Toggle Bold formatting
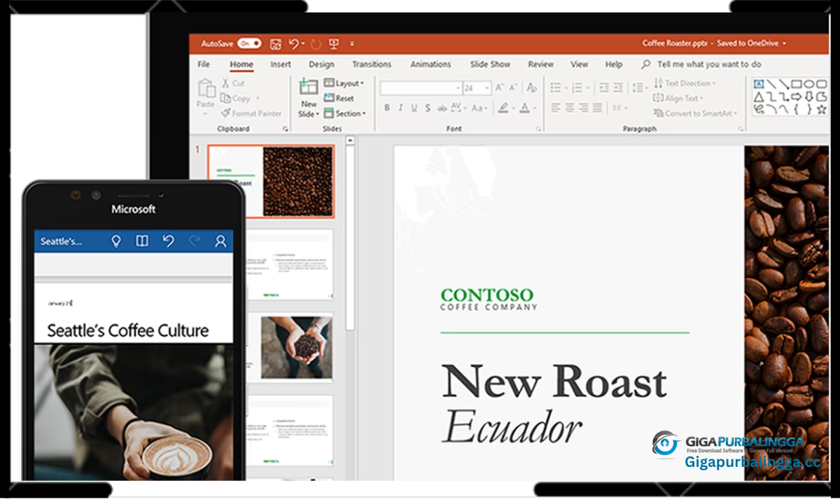 [386, 108]
